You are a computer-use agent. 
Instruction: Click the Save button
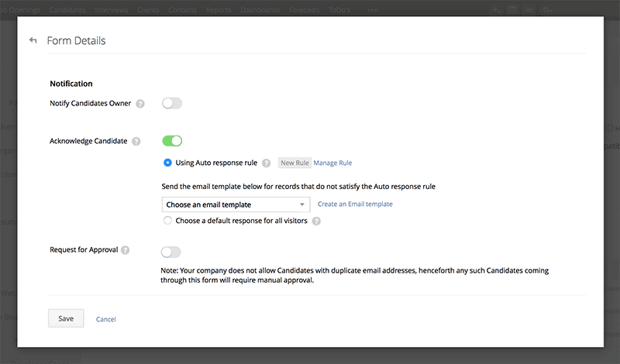[x=66, y=318]
